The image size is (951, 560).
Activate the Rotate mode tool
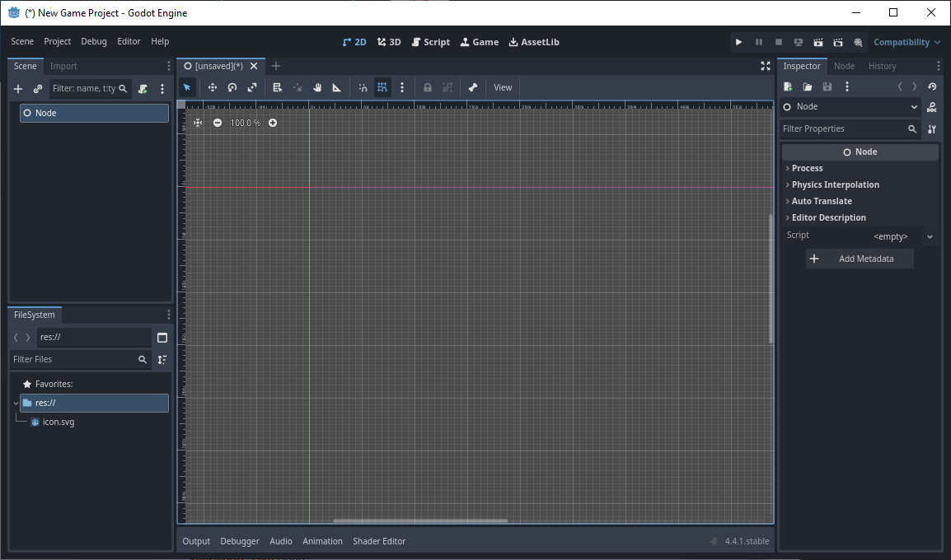pyautogui.click(x=232, y=87)
